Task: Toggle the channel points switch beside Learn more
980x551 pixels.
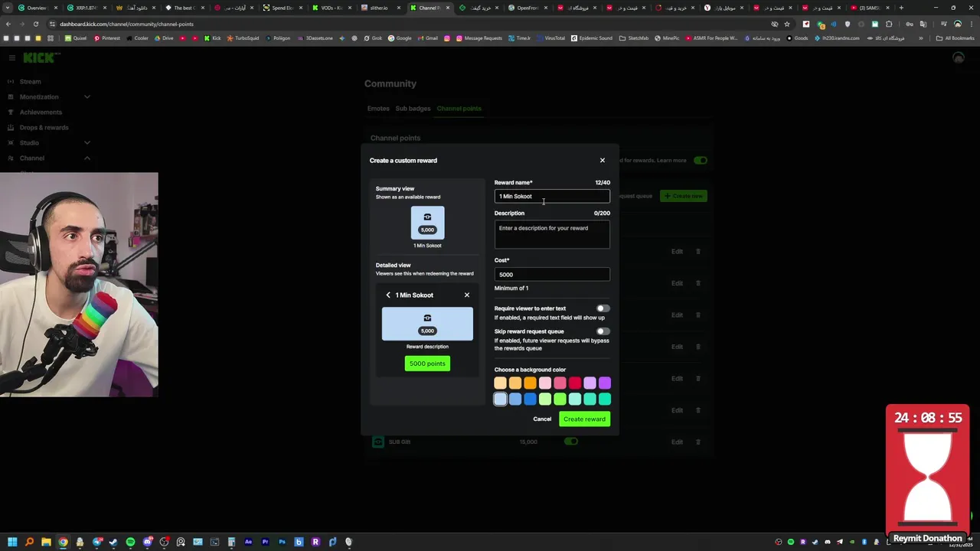Action: [701, 161]
